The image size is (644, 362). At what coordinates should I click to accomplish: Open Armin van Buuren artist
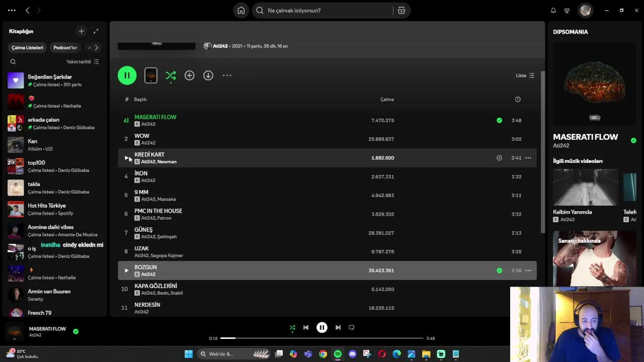click(55, 295)
